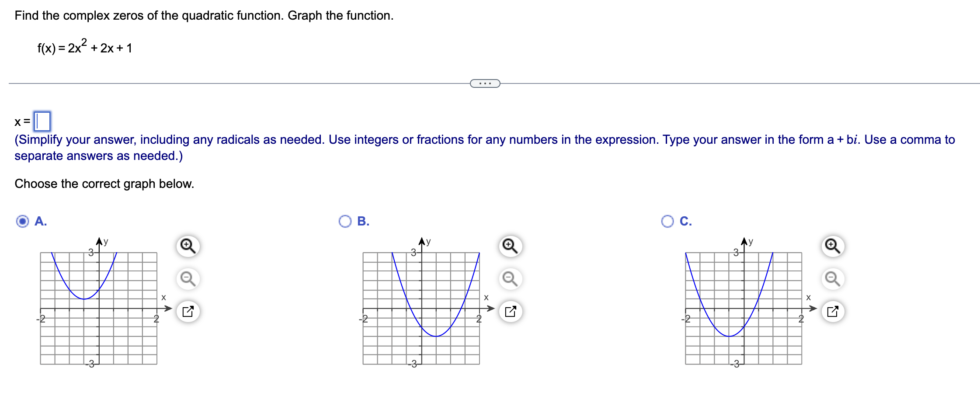Image resolution: width=980 pixels, height=416 pixels.
Task: Zoom out on graph B magnifier
Action: [x=510, y=278]
